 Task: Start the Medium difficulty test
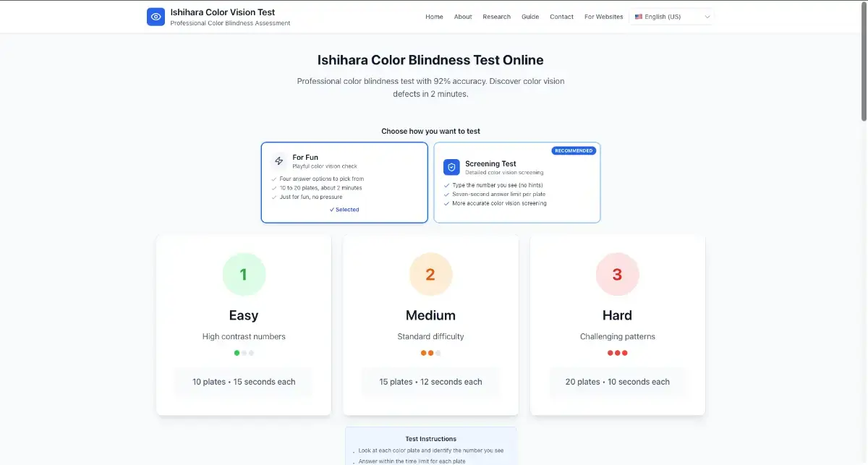tap(430, 325)
